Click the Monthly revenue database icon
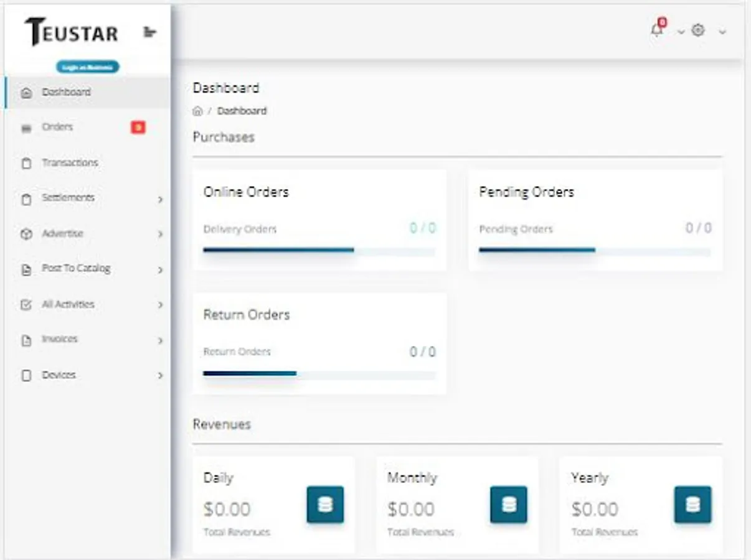751x560 pixels. (508, 504)
